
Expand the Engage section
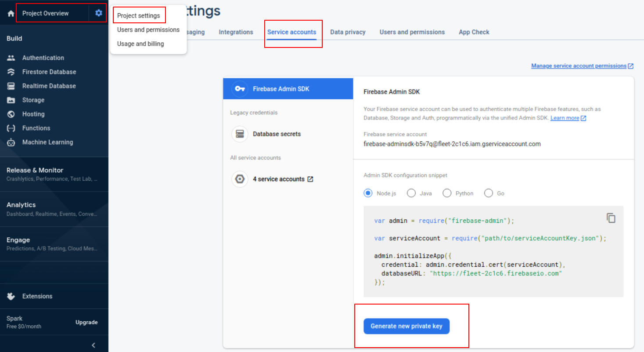[54, 244]
